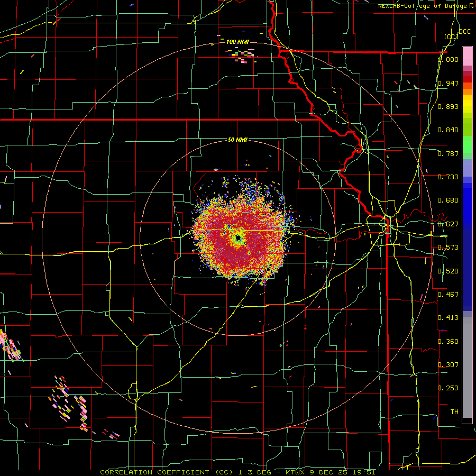The width and height of the screenshot is (476, 476).
Task: Select the 100 NMI range ring label
Action: [237, 42]
